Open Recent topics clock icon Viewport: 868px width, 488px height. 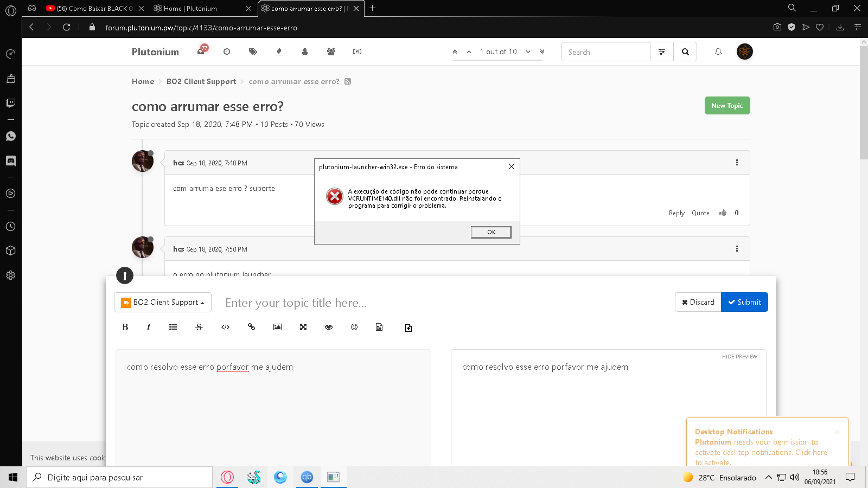click(x=227, y=52)
